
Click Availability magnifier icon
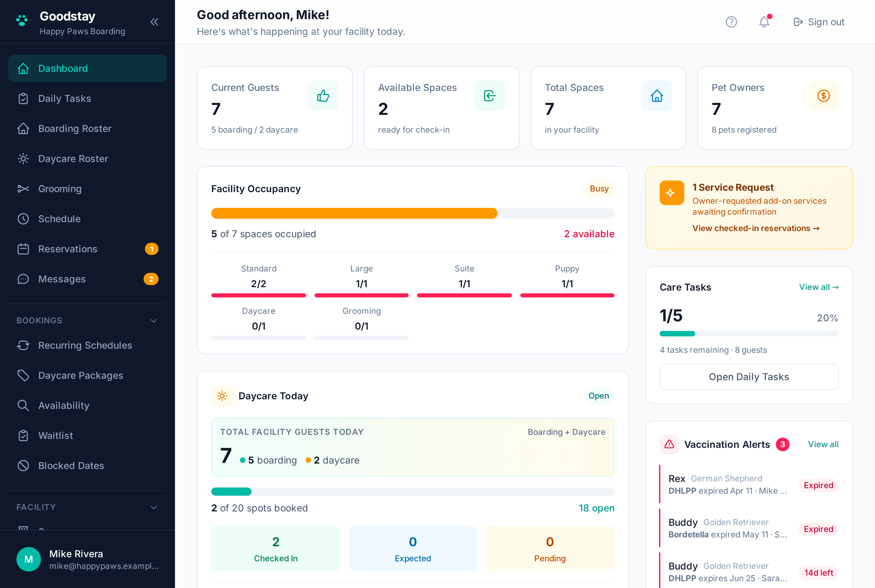(23, 405)
